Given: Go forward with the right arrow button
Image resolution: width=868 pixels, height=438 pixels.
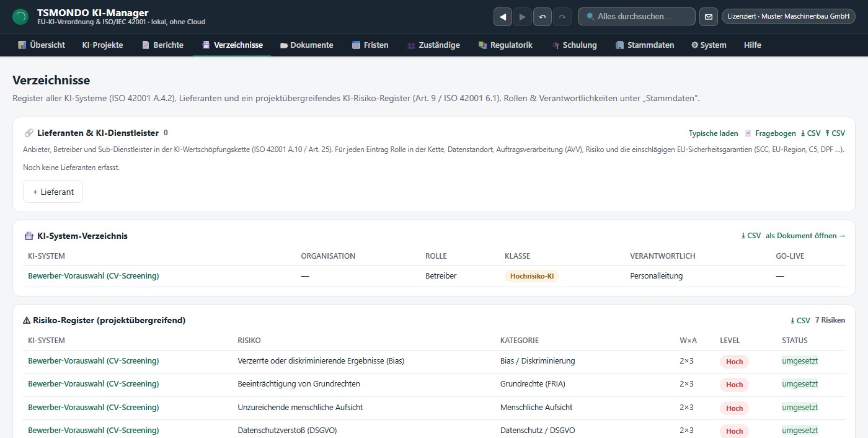Looking at the screenshot, I should [x=523, y=17].
